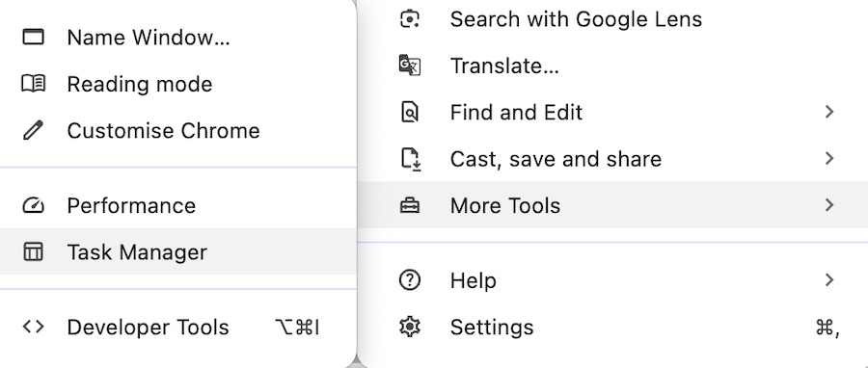
Task: Click the Translate icon
Action: click(x=410, y=66)
